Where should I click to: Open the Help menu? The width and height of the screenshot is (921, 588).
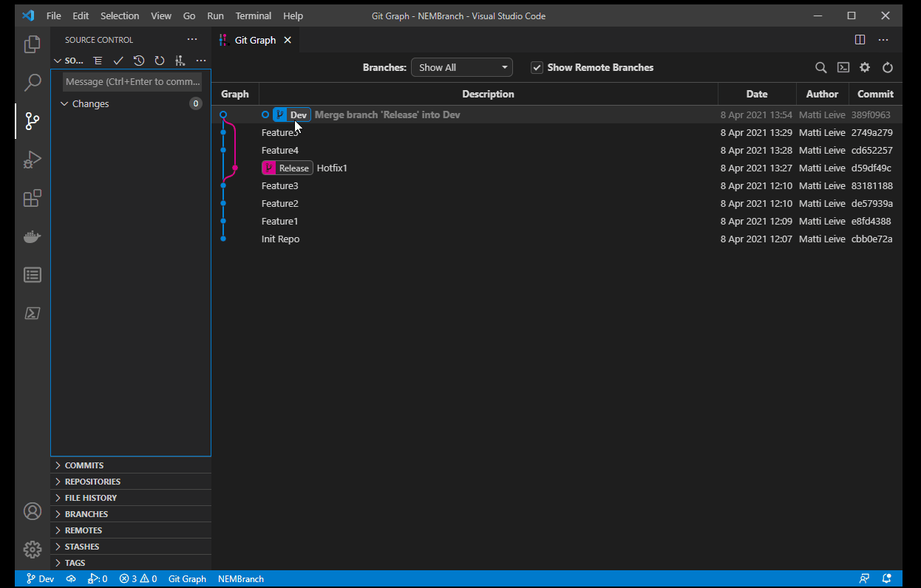293,16
